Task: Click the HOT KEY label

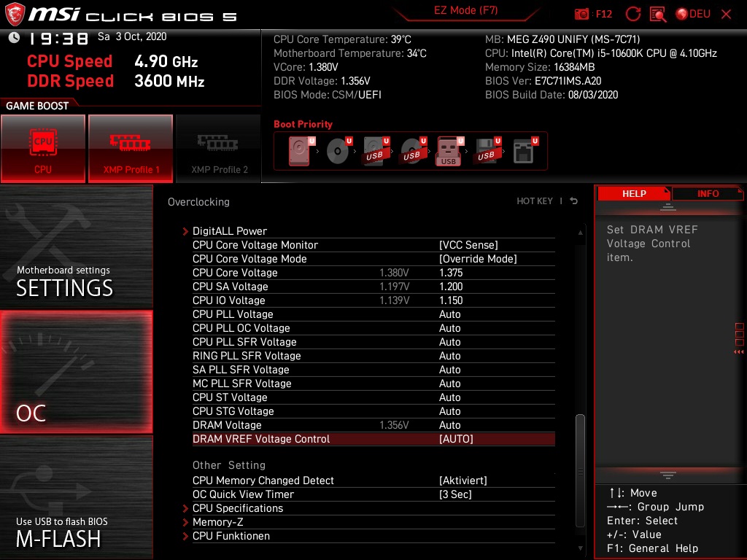Action: [535, 201]
